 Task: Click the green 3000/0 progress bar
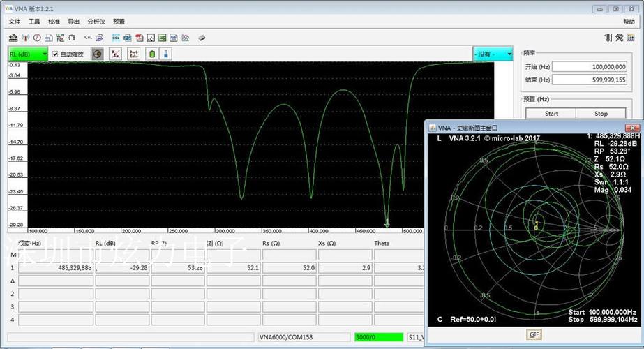pyautogui.click(x=379, y=337)
